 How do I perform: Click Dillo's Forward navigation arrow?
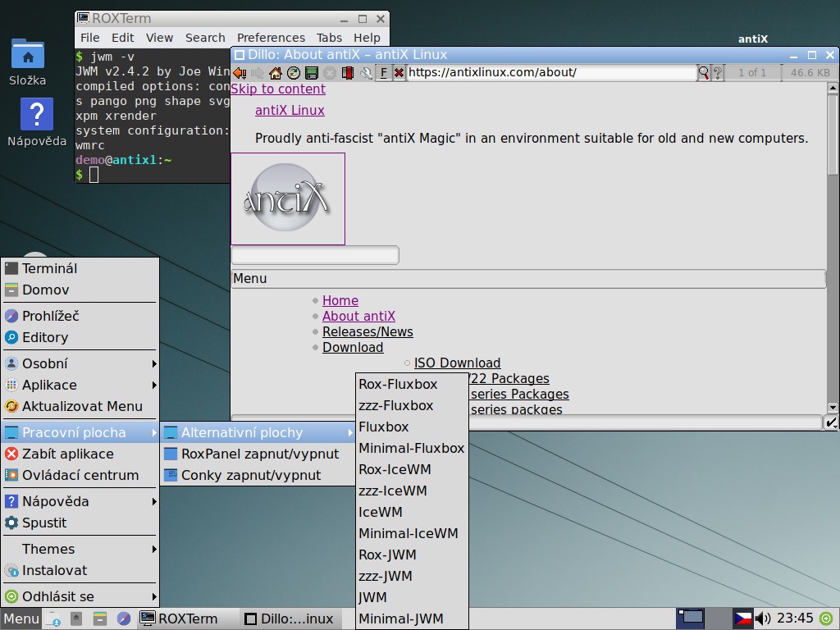258,73
